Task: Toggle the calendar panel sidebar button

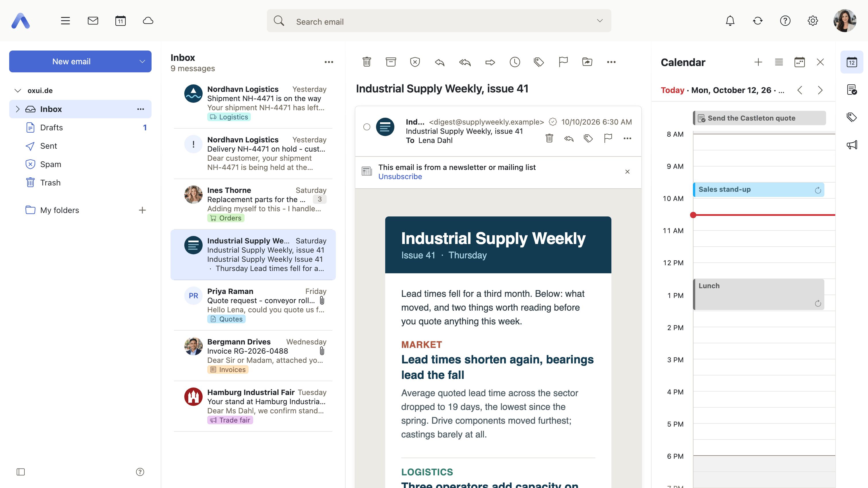Action: [851, 62]
